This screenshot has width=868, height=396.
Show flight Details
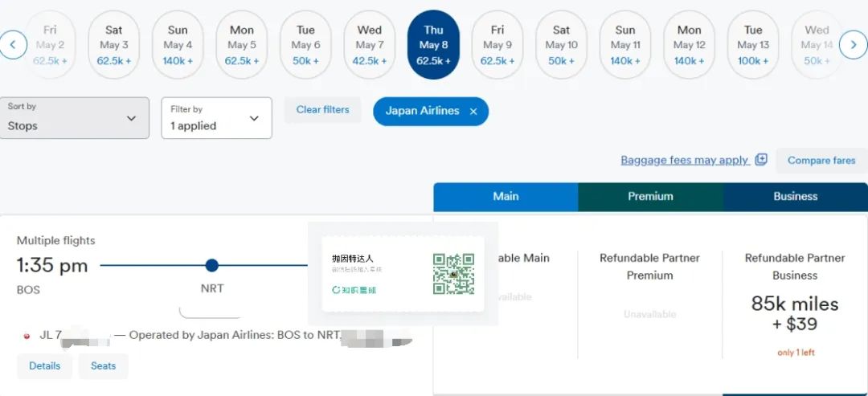45,366
